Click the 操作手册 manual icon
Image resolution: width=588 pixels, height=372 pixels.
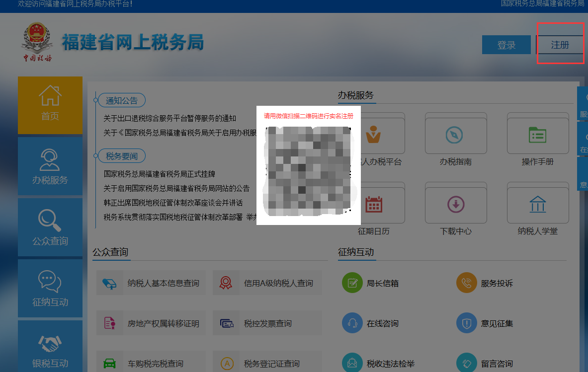pyautogui.click(x=537, y=135)
